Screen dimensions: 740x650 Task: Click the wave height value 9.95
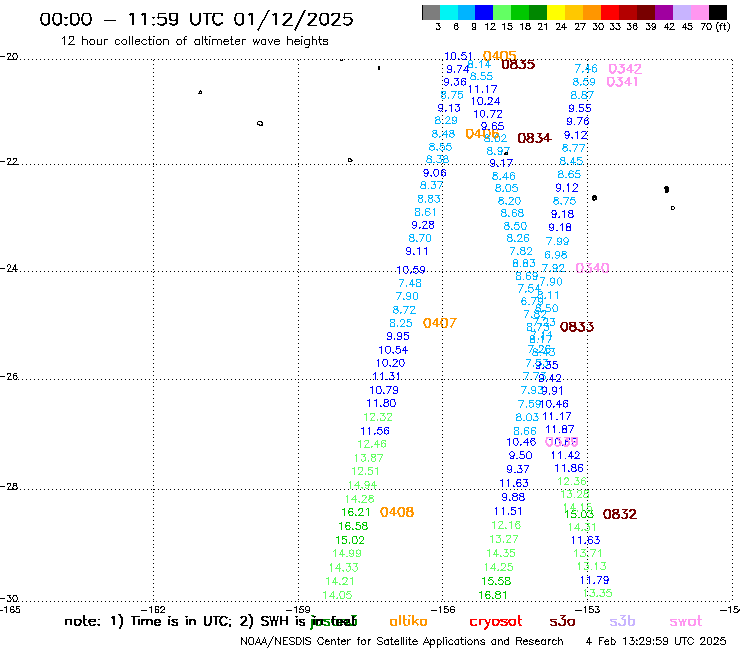pos(398,336)
